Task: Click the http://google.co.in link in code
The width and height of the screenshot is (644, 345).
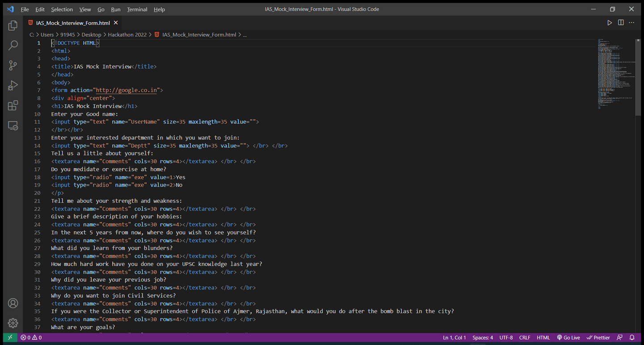Action: pyautogui.click(x=127, y=90)
